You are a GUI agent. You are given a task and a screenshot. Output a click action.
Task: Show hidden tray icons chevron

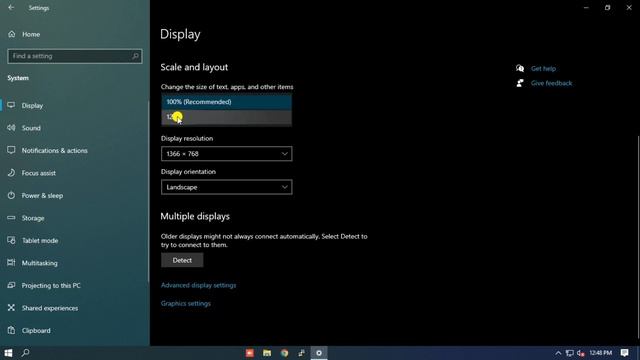coord(558,353)
